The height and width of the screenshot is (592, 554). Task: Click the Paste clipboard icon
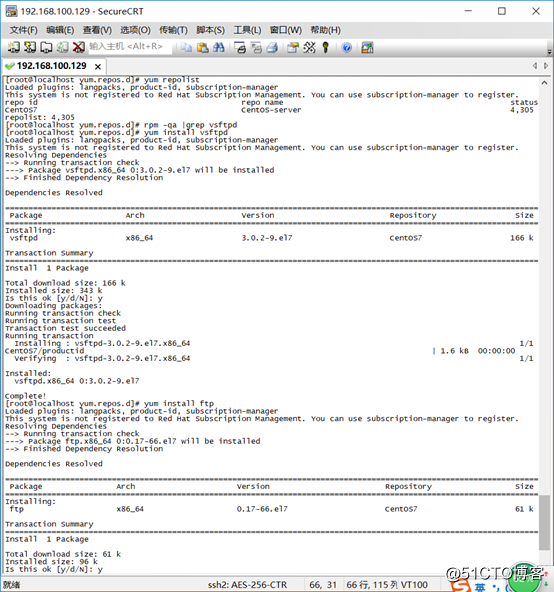click(x=203, y=47)
